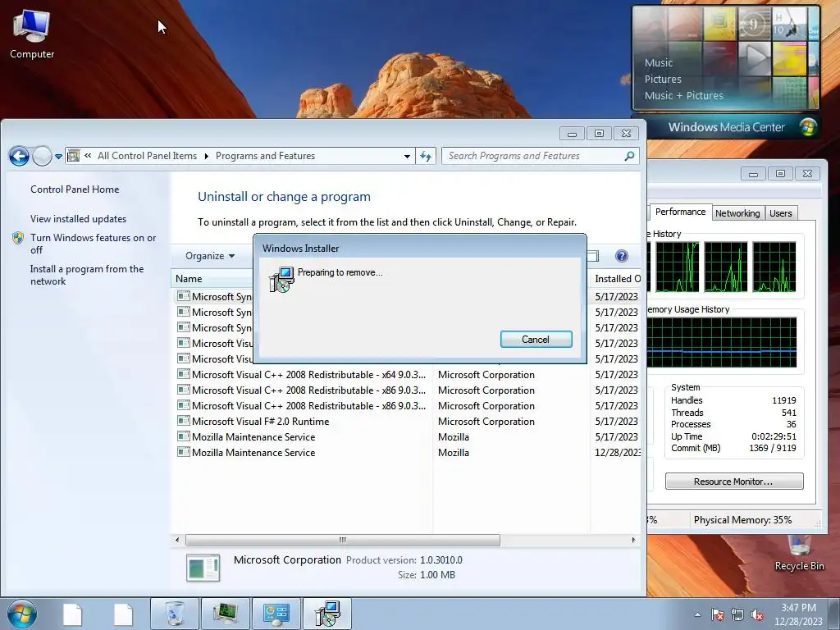Click the network tray icon

737,614
